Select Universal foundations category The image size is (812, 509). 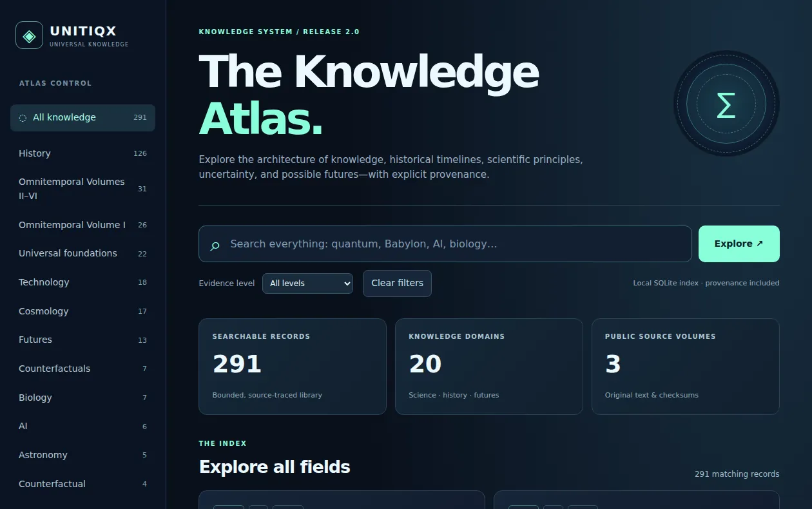[x=82, y=253]
